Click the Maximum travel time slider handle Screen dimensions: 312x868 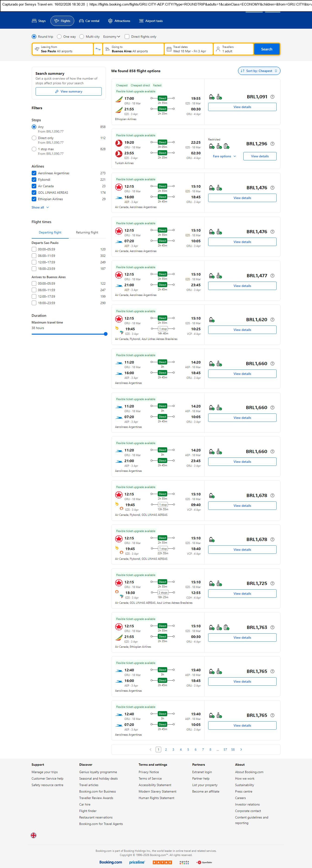[105, 334]
